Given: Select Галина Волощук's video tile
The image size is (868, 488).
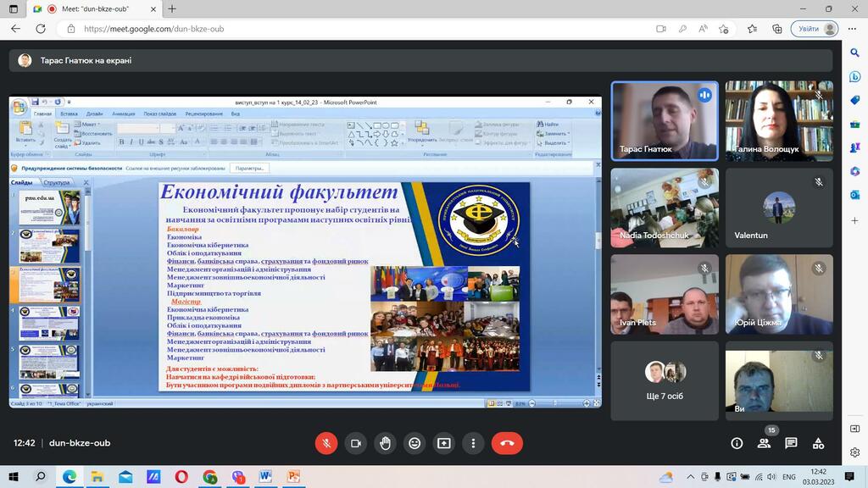Looking at the screenshot, I should (x=778, y=120).
